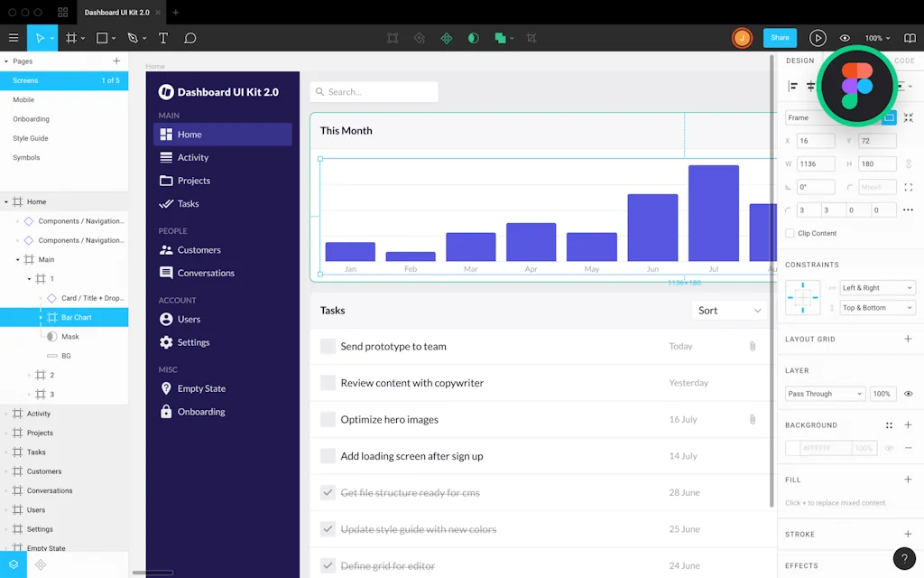Screen dimensions: 924x578
Task: Click the horizontal alignment icon in Design panel
Action: point(791,84)
